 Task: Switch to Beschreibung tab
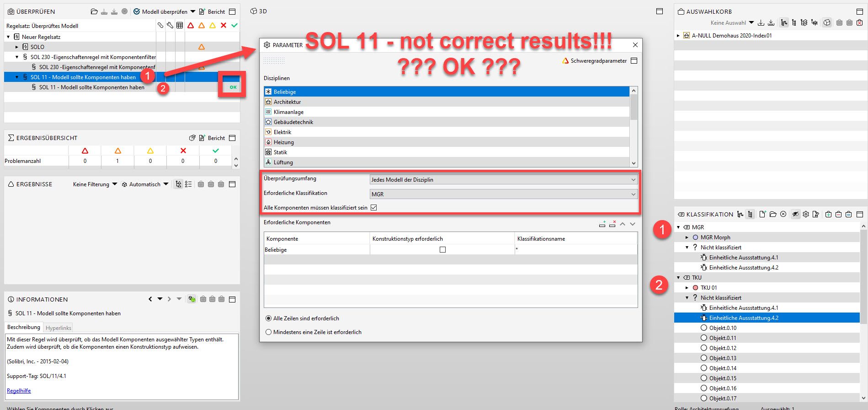(x=24, y=327)
